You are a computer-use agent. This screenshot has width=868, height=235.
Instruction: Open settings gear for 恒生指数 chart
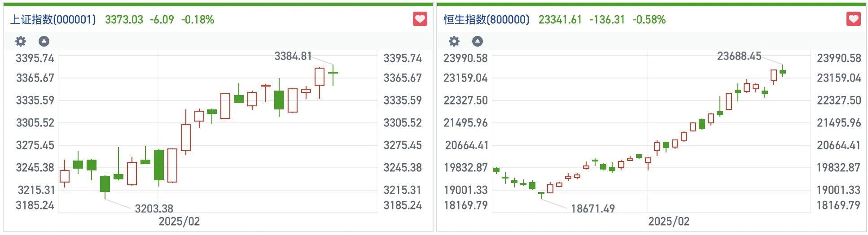pyautogui.click(x=454, y=42)
